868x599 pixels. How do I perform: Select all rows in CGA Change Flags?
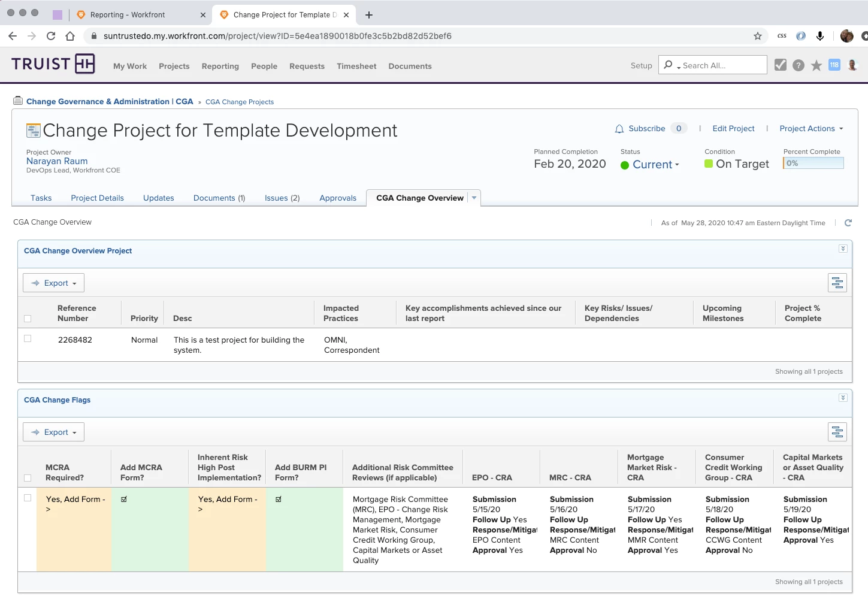click(x=28, y=478)
